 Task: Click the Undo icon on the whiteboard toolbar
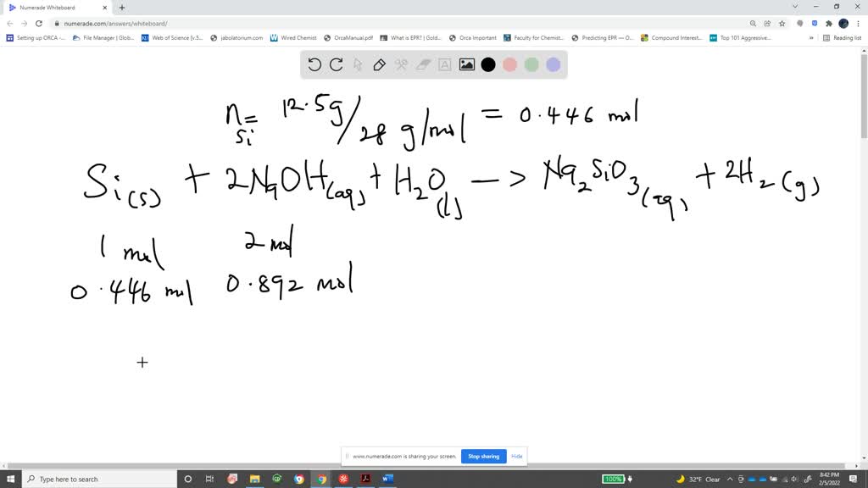click(x=314, y=64)
